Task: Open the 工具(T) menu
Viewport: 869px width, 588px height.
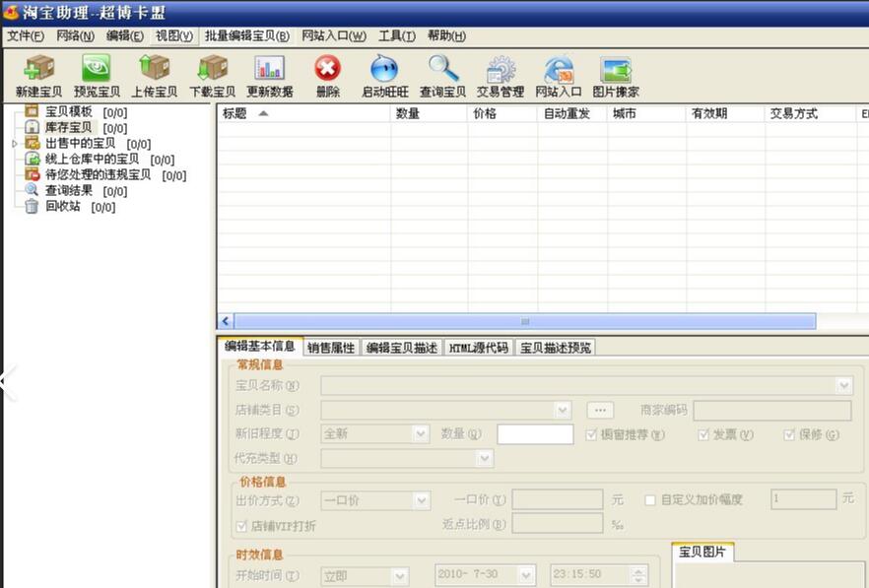Action: 397,36
